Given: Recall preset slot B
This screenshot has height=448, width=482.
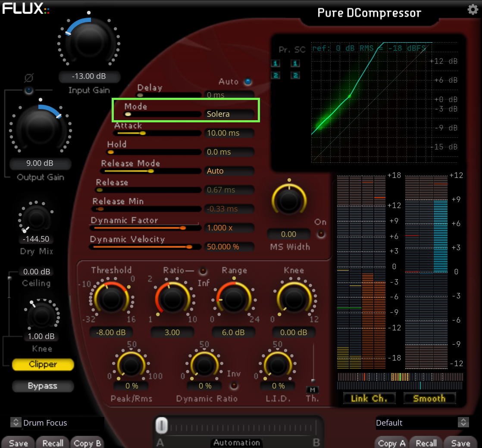Looking at the screenshot, I should point(426,443).
